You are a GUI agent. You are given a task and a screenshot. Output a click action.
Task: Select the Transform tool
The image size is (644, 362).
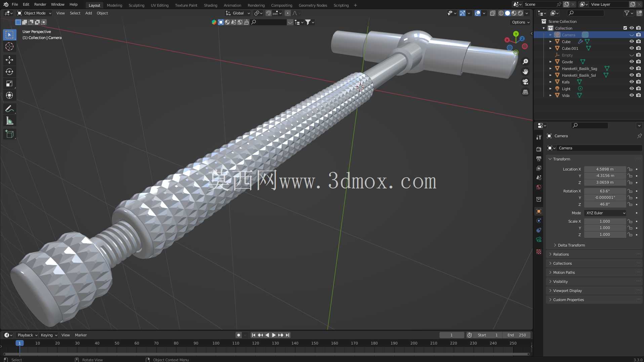[9, 95]
